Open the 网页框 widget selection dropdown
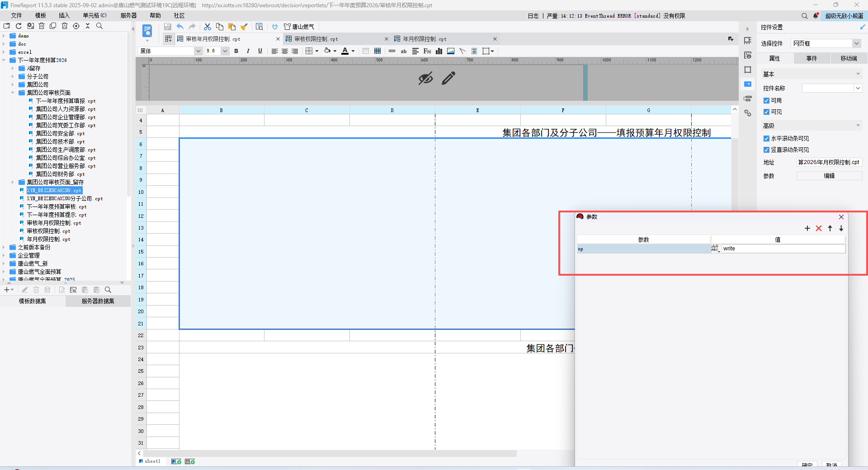Viewport: 868px width, 470px height. (x=856, y=44)
